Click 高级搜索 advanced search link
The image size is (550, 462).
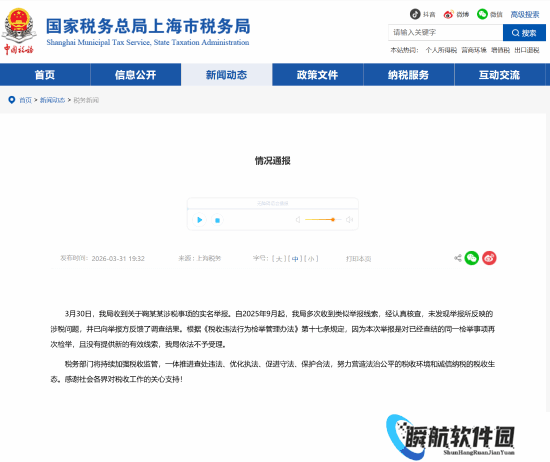525,14
